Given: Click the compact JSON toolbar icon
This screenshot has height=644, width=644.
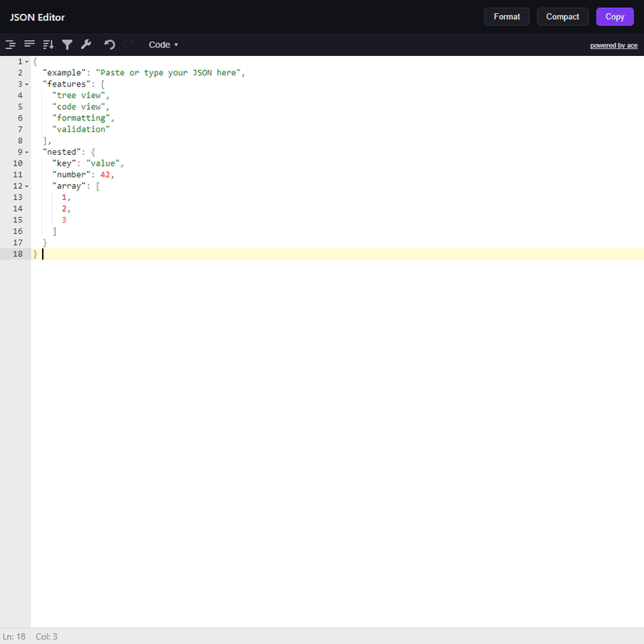Looking at the screenshot, I should [x=30, y=44].
